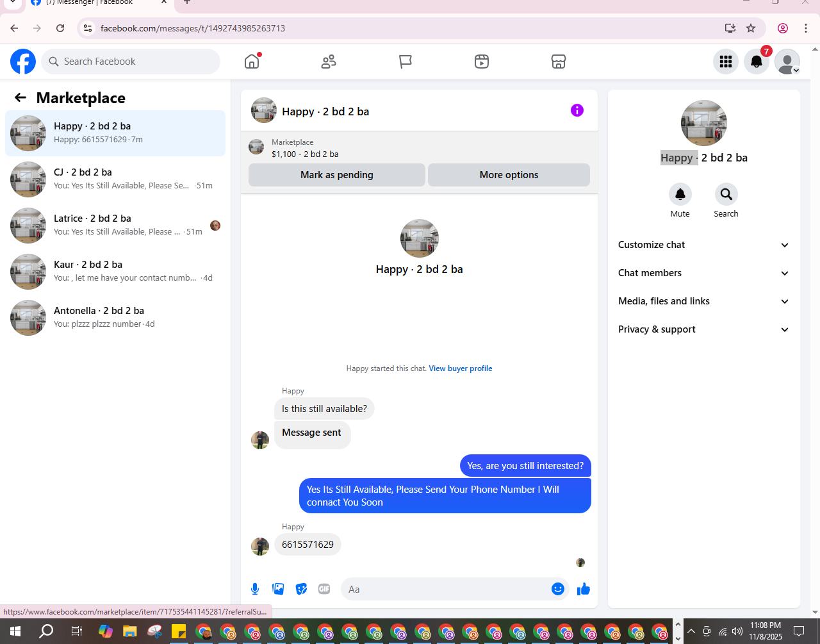820x644 pixels.
Task: Click Happy's avatar beside the phone number message
Action: [260, 546]
